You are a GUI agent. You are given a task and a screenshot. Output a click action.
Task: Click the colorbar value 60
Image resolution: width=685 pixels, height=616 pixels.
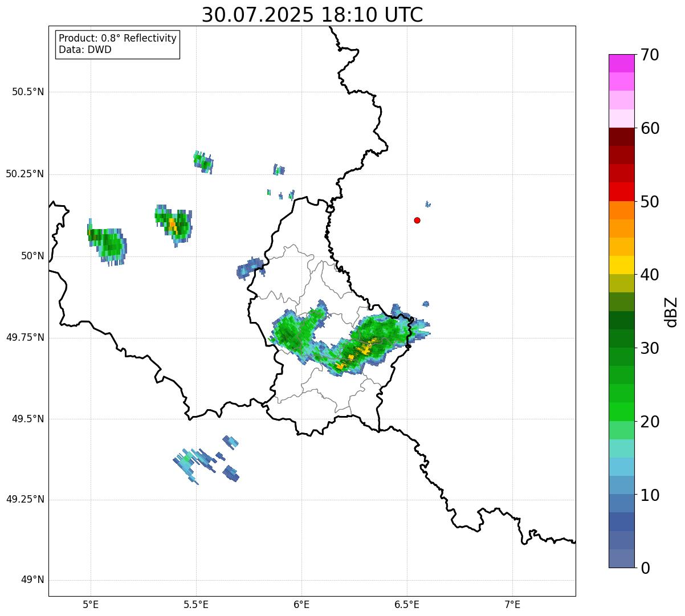650,128
